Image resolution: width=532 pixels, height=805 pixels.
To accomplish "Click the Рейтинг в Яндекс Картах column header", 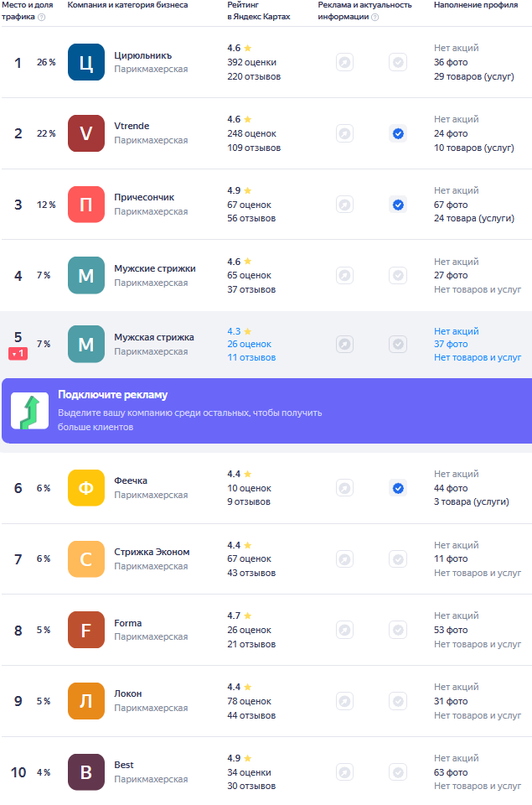I will pos(259,11).
